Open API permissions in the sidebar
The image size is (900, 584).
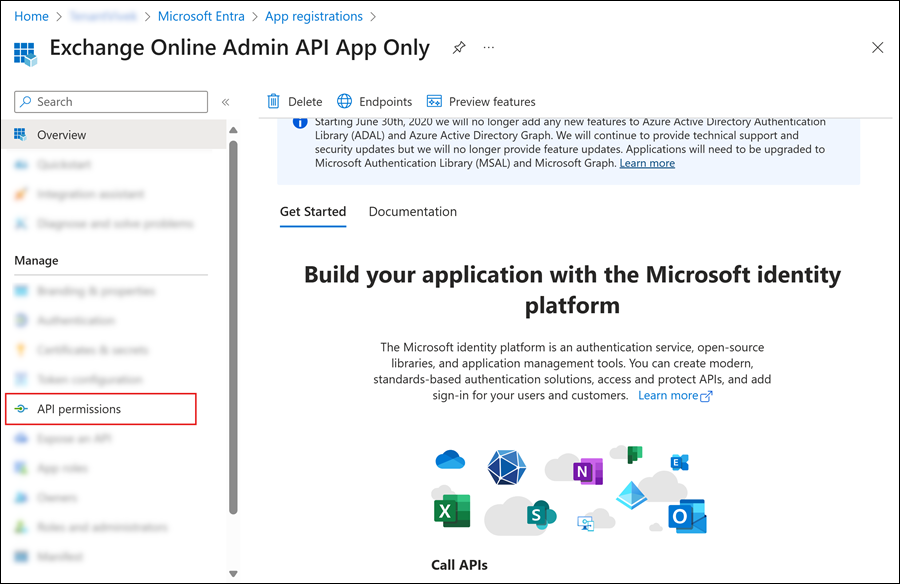coord(101,409)
